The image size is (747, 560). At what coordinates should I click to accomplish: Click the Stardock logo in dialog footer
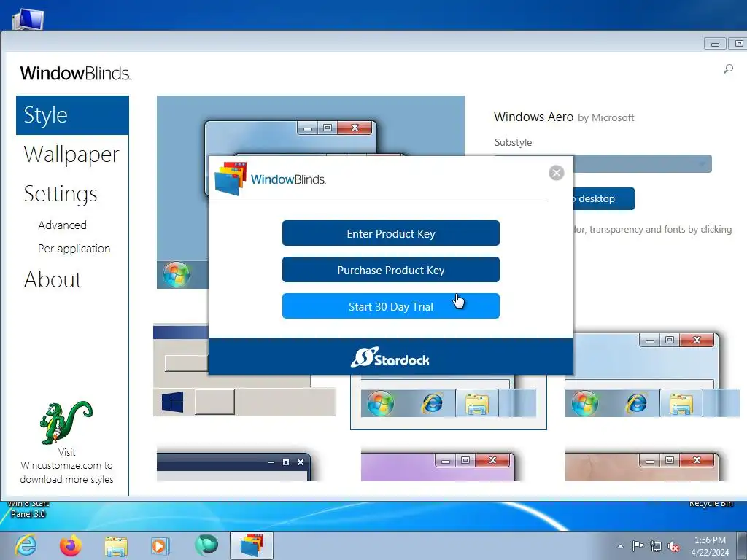(x=390, y=357)
